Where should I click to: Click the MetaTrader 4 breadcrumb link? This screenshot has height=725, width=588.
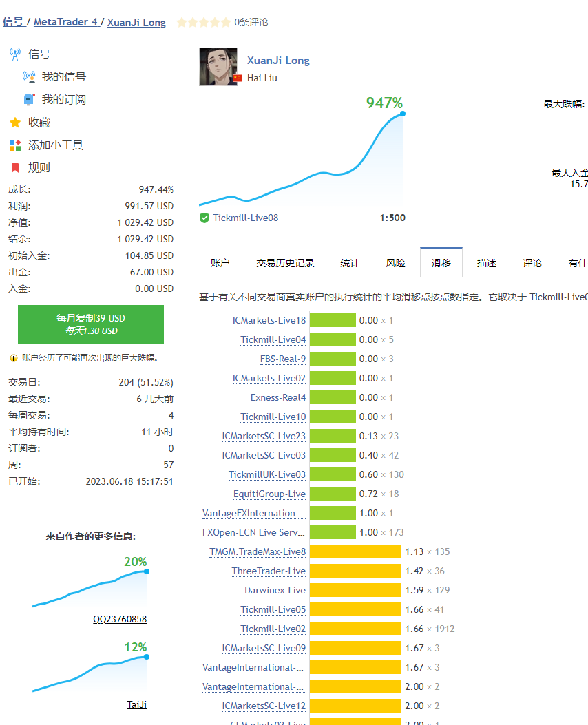66,22
